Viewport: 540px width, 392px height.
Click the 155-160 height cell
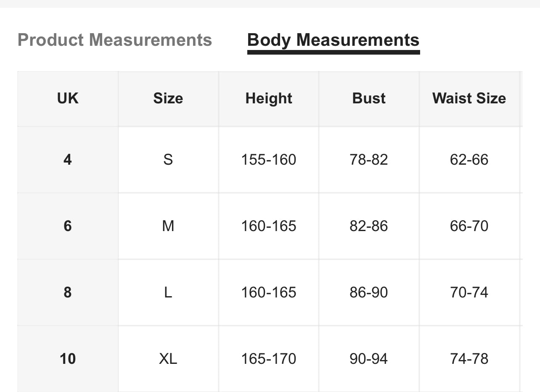(x=269, y=160)
